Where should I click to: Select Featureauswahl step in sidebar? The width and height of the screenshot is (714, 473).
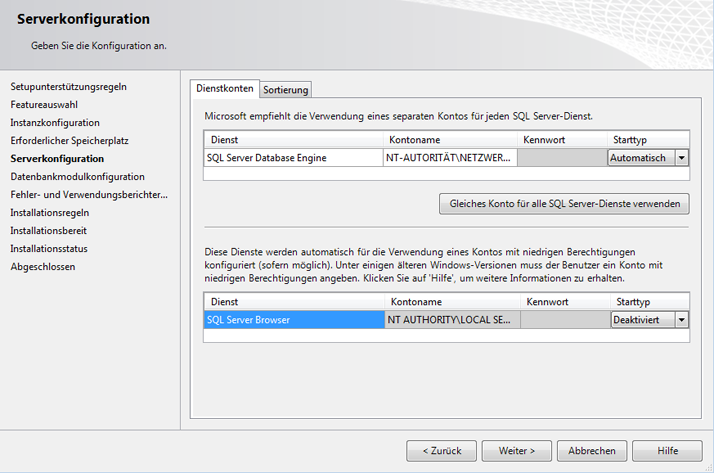coord(44,105)
